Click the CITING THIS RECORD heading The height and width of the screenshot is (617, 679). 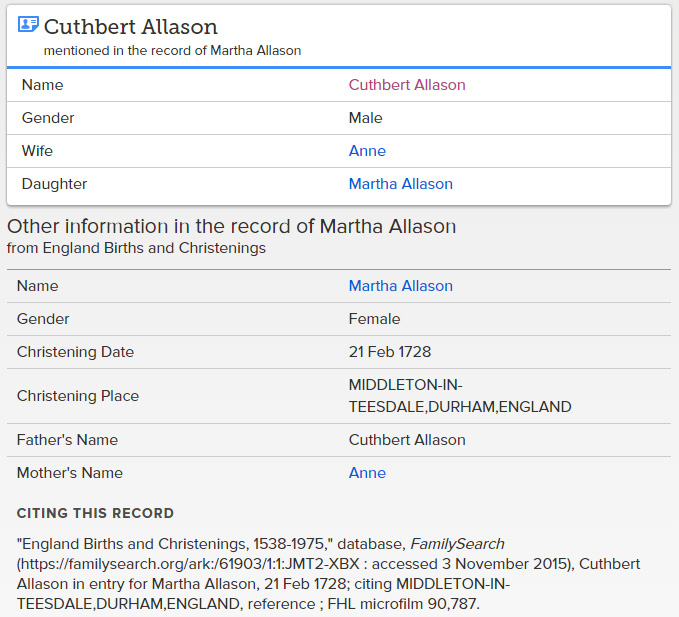pyautogui.click(x=95, y=513)
